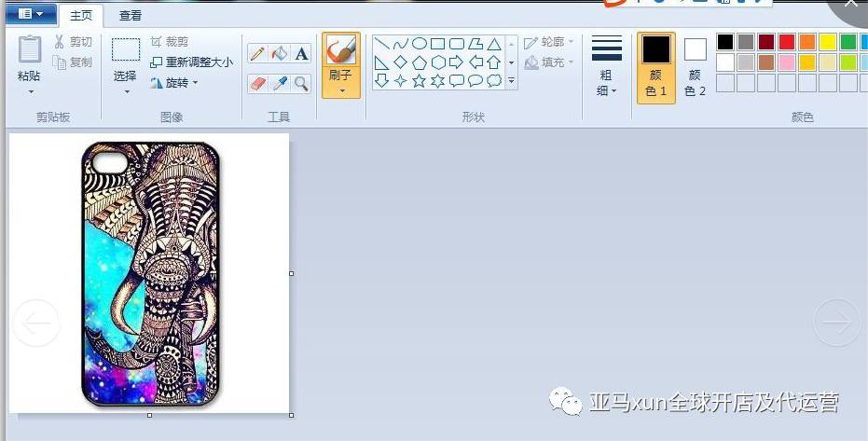868x441 pixels.
Task: Click Cut (剪切)
Action: (x=73, y=42)
